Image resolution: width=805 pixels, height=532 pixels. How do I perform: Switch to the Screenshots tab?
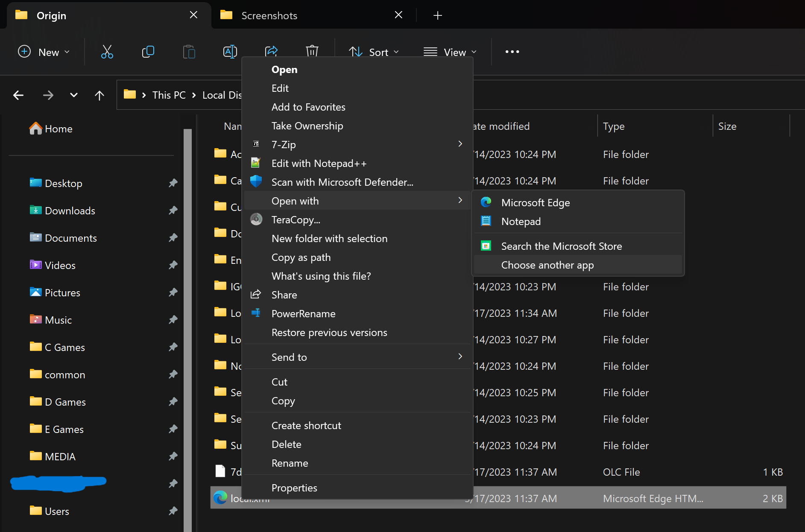[269, 16]
